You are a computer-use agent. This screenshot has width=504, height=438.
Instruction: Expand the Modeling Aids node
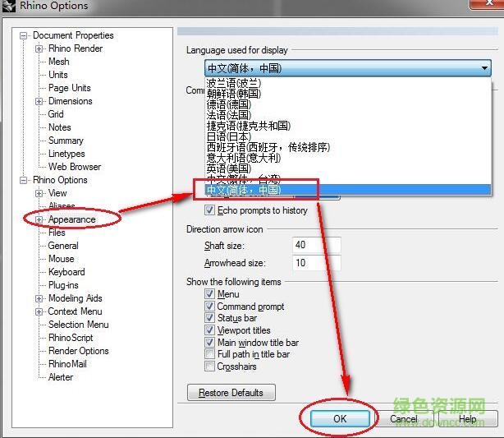(x=39, y=298)
